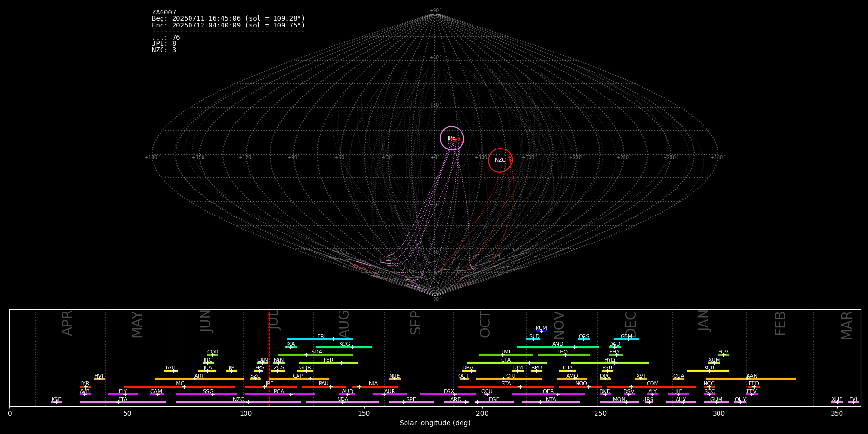Click the ECV shower label
Viewport: 868px width, 434px height.
(723, 352)
